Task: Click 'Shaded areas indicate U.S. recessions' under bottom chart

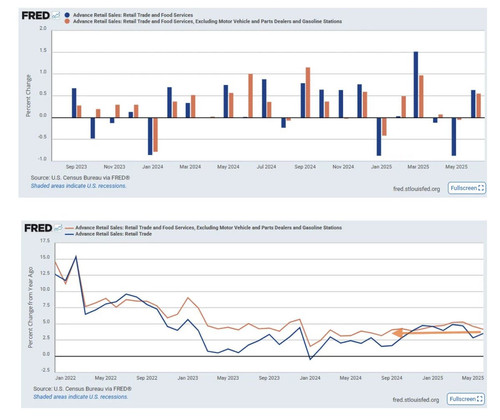Action: [80, 397]
